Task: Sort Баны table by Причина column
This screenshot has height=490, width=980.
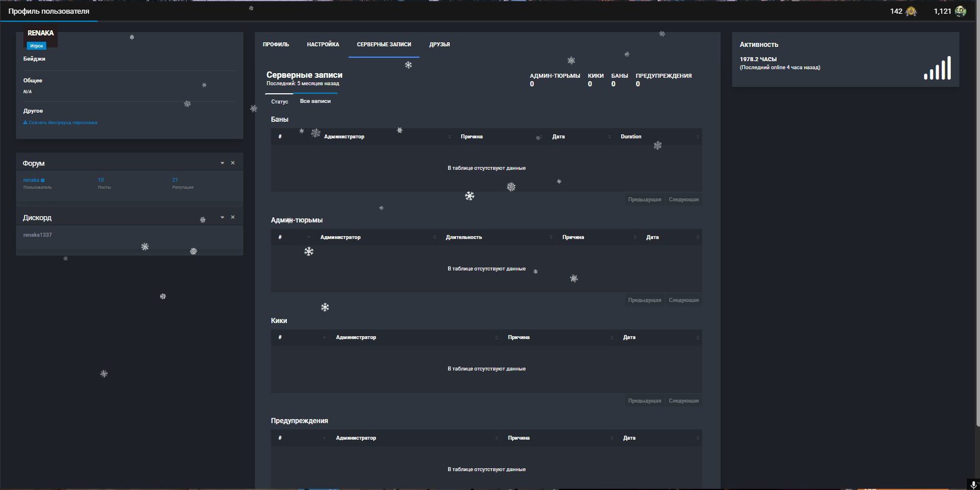Action: [499, 137]
